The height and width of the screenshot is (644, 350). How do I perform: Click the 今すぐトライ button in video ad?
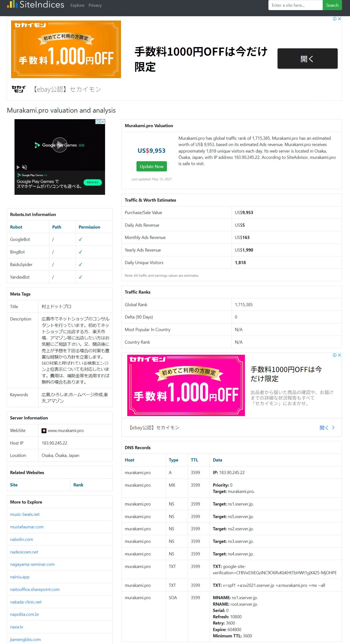93,183
